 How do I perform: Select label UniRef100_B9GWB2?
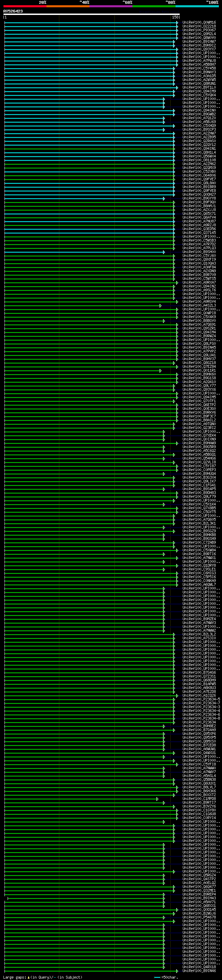(199, 114)
